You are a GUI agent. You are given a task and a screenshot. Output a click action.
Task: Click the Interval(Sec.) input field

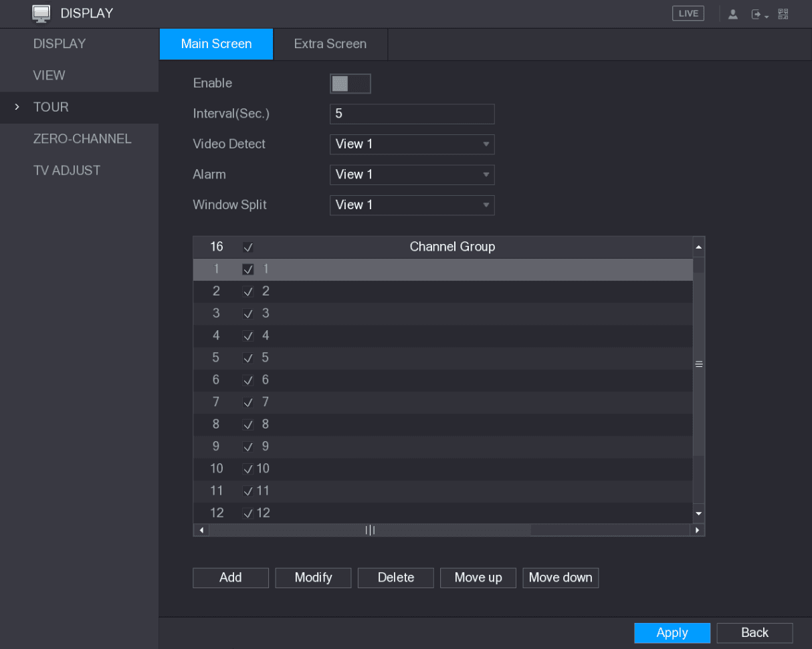pyautogui.click(x=412, y=114)
